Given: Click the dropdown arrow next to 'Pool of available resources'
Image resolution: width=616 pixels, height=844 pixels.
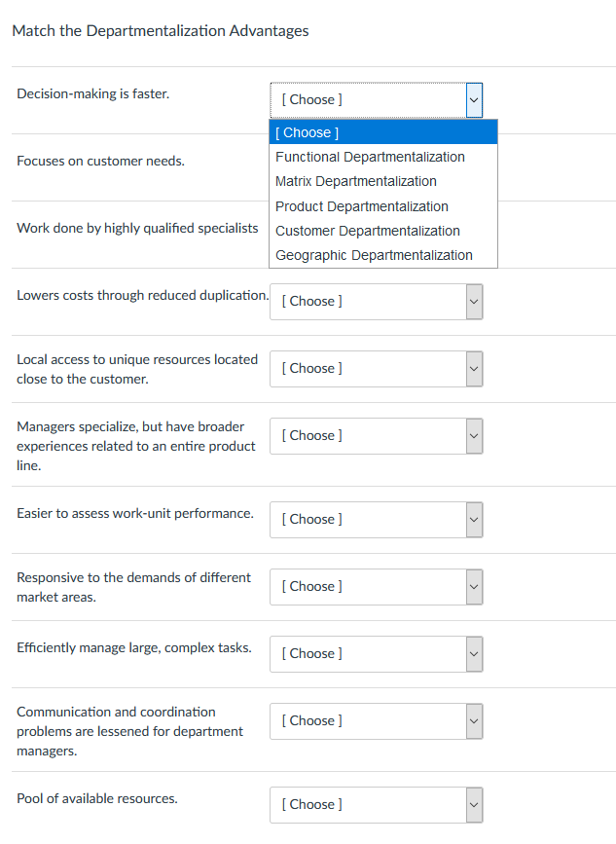Looking at the screenshot, I should point(474,805).
